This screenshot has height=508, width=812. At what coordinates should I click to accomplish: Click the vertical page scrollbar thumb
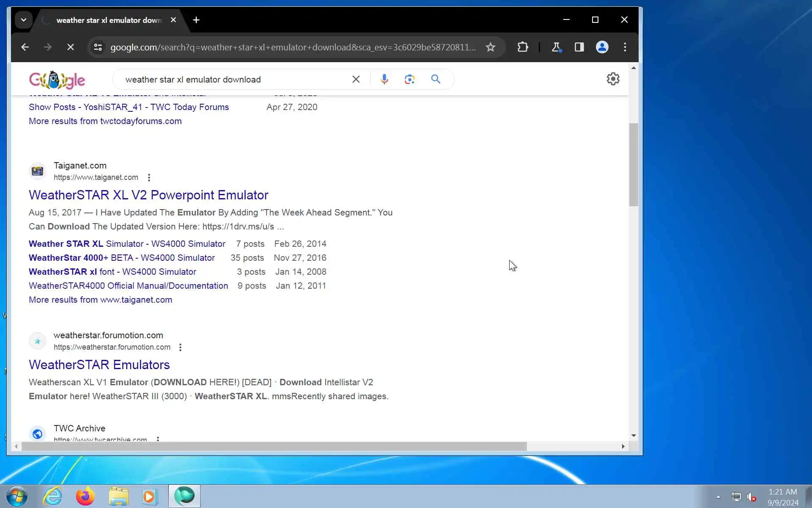point(633,165)
